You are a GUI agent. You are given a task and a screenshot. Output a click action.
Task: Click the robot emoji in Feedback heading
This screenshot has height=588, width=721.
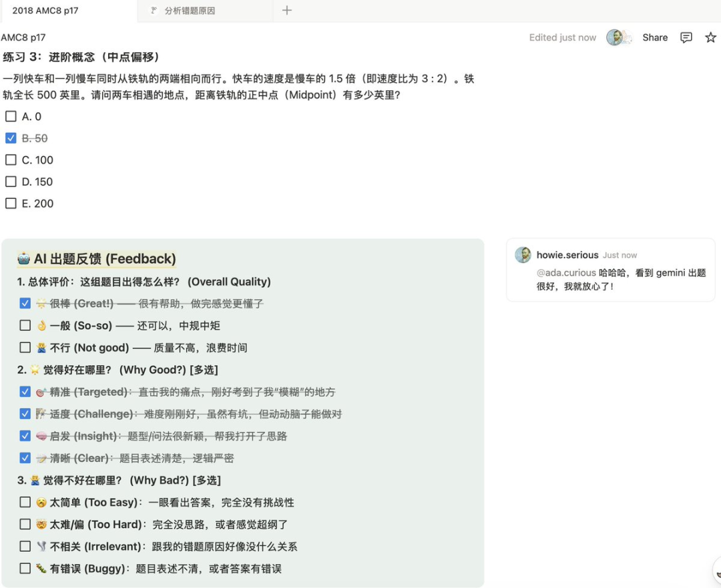23,259
